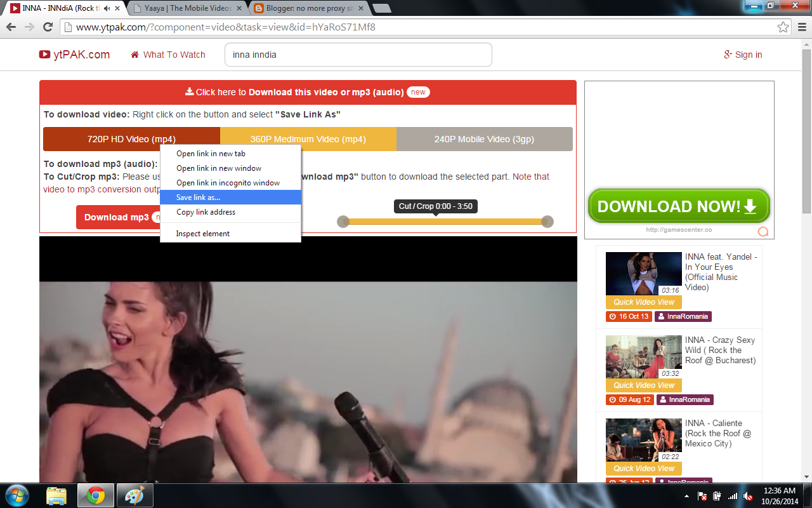Click InnaRomania tag beside '09 Aug 12'

[684, 399]
